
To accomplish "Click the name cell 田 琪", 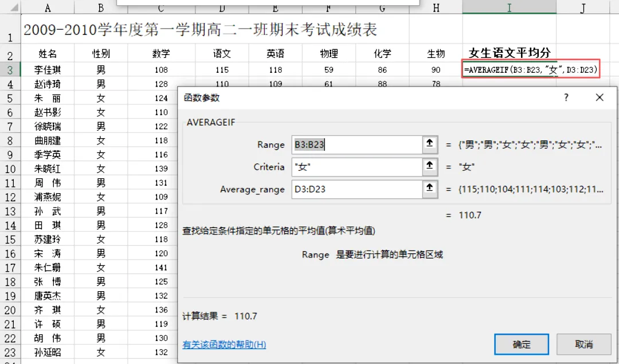I will [48, 225].
